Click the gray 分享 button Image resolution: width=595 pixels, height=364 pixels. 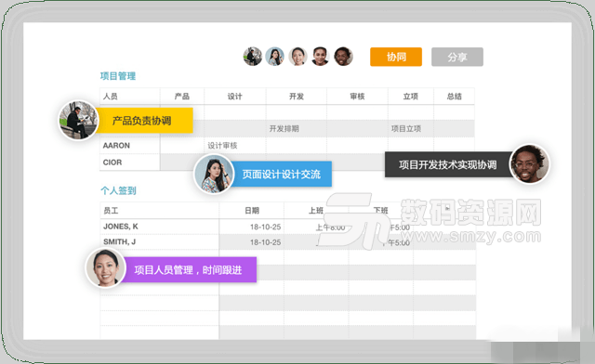(x=457, y=57)
